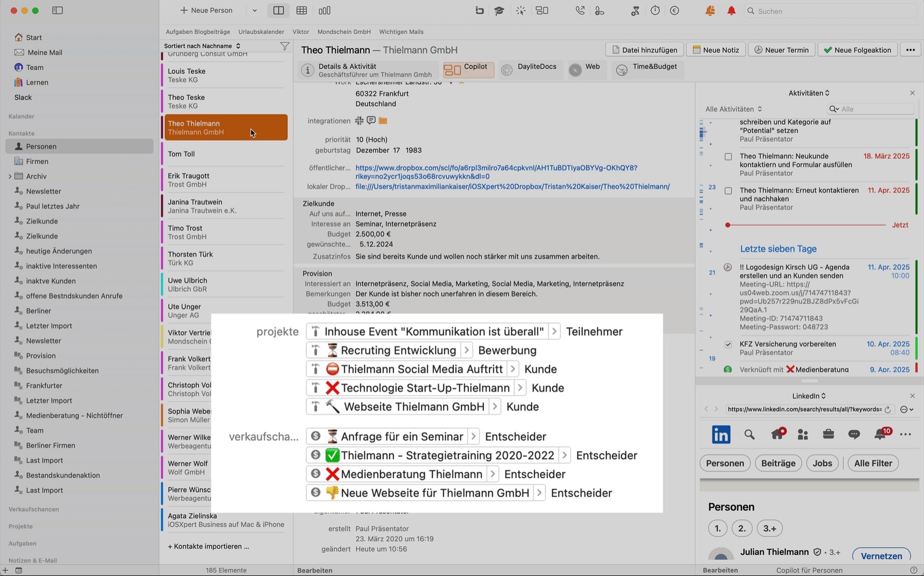Click the LinkedIn magnifier search icon
Viewport: 924px width, 576px height.
(x=750, y=434)
